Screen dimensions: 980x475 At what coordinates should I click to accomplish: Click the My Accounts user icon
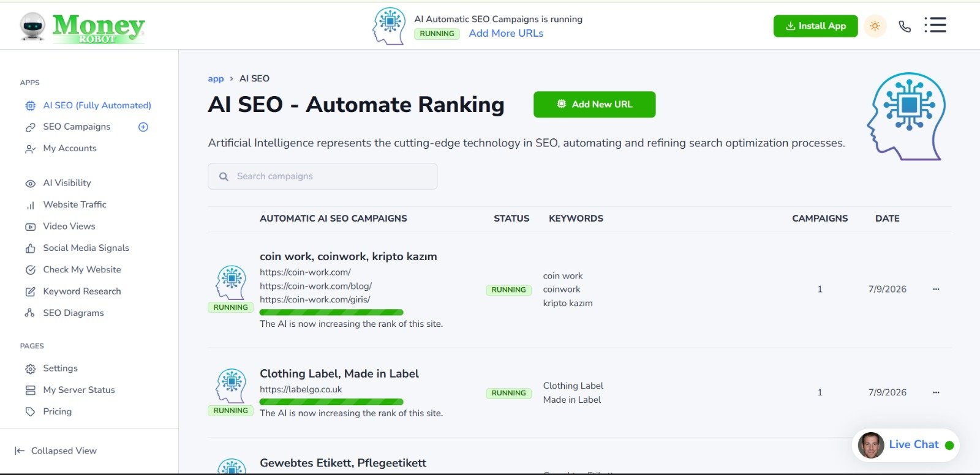click(x=30, y=149)
